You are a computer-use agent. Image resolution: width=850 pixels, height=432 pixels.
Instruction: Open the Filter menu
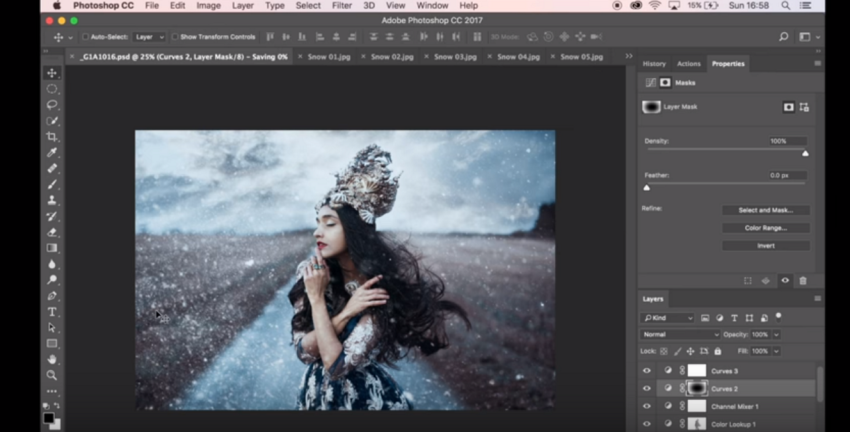click(342, 6)
